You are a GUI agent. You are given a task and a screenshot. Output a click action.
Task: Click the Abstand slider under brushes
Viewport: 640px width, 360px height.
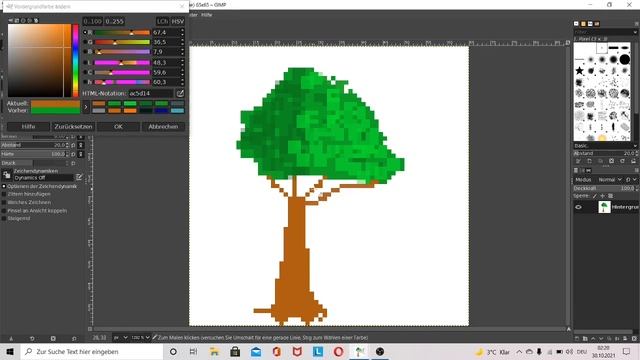tap(605, 153)
